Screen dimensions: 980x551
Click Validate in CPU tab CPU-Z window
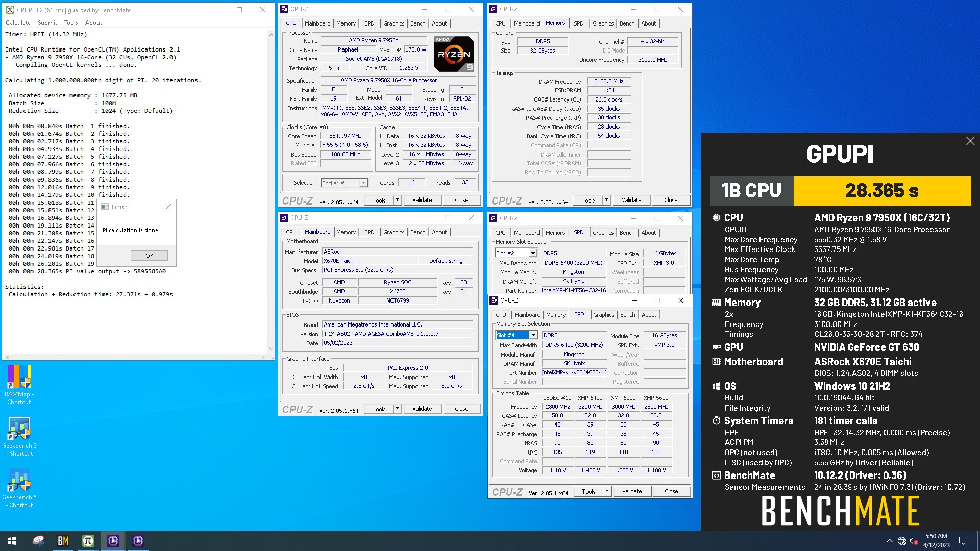point(422,200)
